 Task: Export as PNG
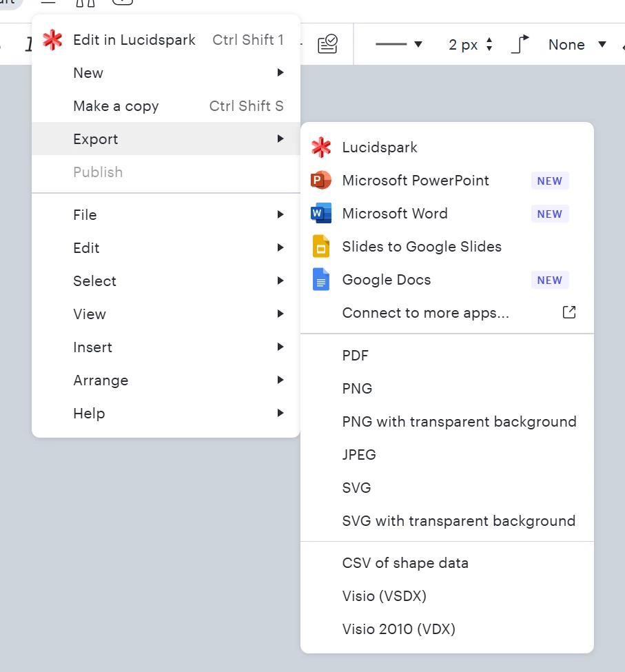click(x=447, y=388)
